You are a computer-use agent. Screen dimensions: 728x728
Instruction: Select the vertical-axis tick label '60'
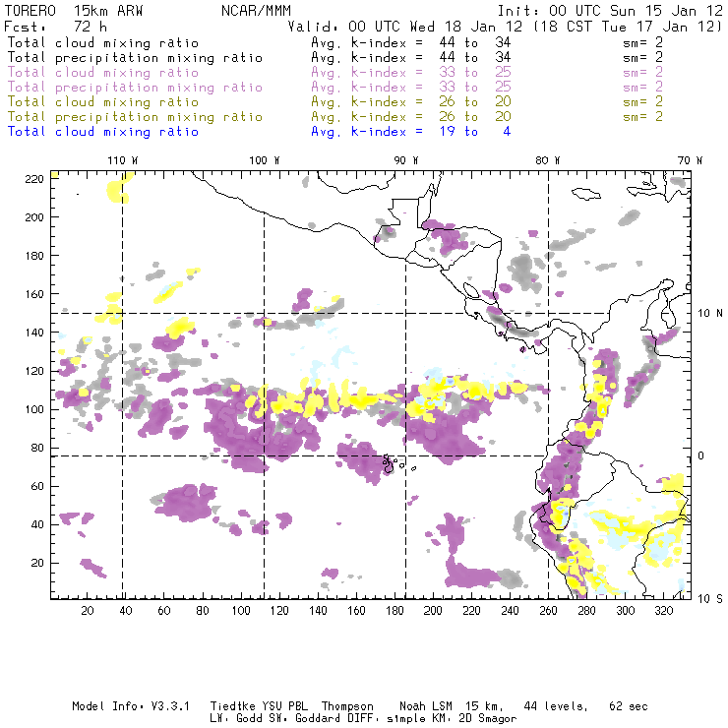[37, 486]
